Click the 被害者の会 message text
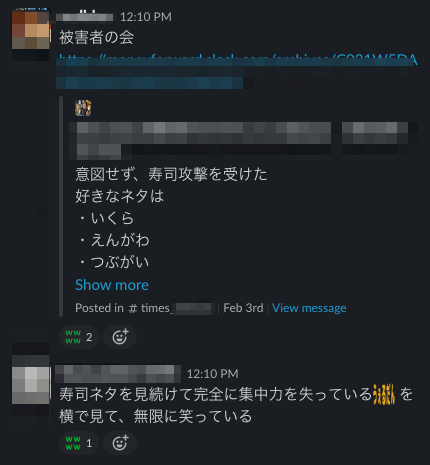Screen dimensions: 430x465 pyautogui.click(x=97, y=37)
